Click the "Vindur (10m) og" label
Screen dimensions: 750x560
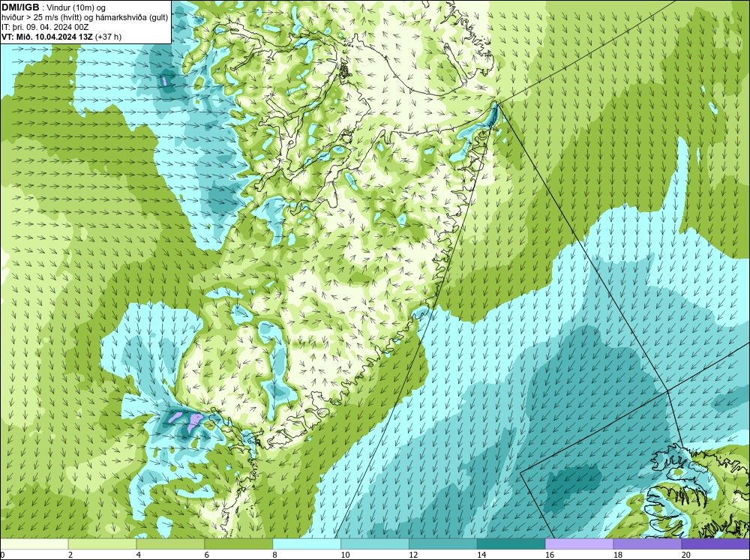point(76,7)
